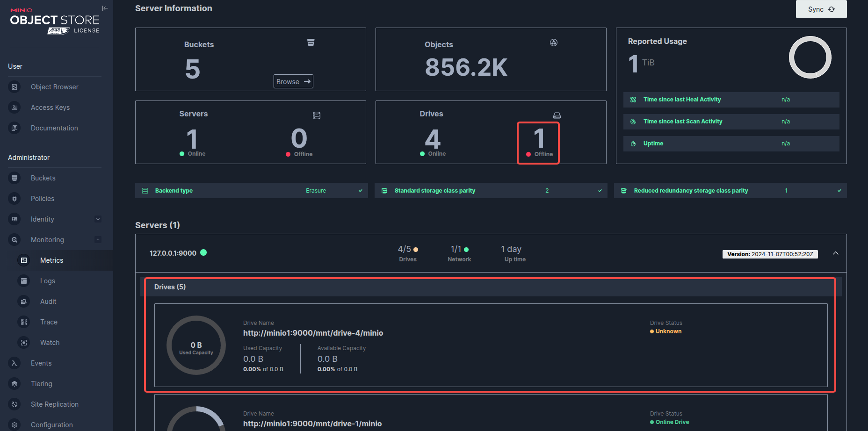
Task: Click the drive icon in Drives card
Action: [557, 115]
